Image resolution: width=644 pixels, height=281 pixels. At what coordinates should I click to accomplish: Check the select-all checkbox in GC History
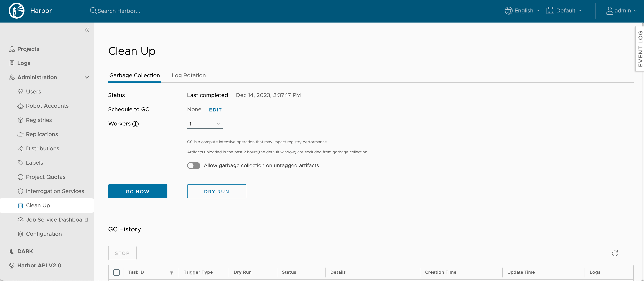point(116,272)
